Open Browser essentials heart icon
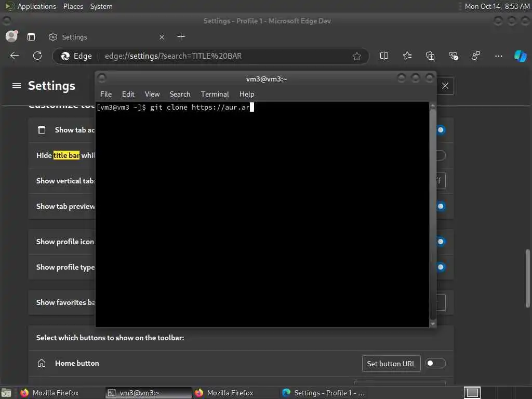 (453, 56)
